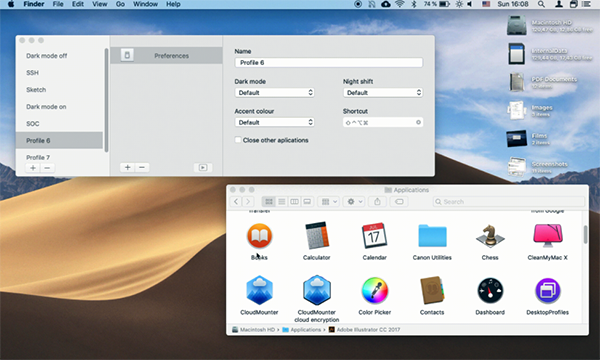Click the Finder back arrow
This screenshot has height=360, width=600.
[236, 202]
